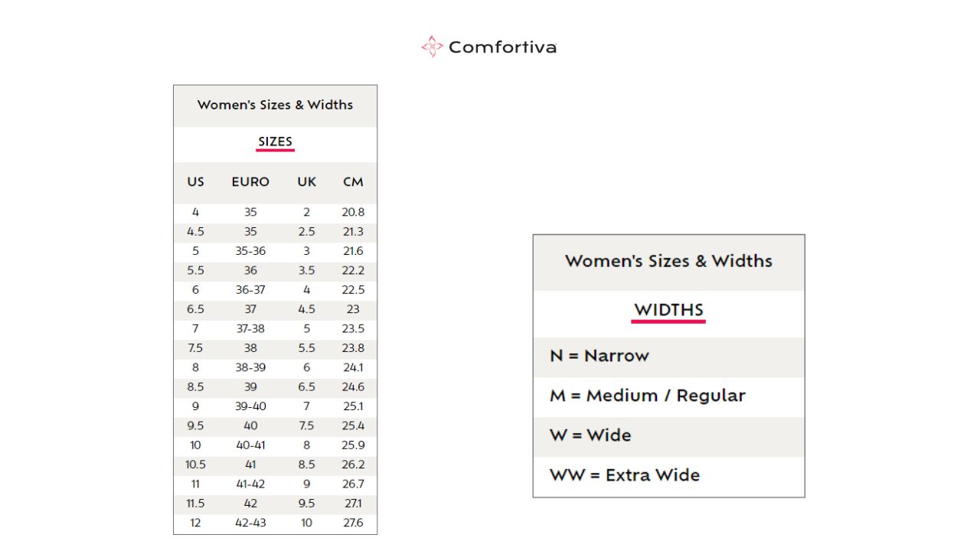Select the underlined SIZES heading
Screen dimensions: 980x551
point(275,142)
